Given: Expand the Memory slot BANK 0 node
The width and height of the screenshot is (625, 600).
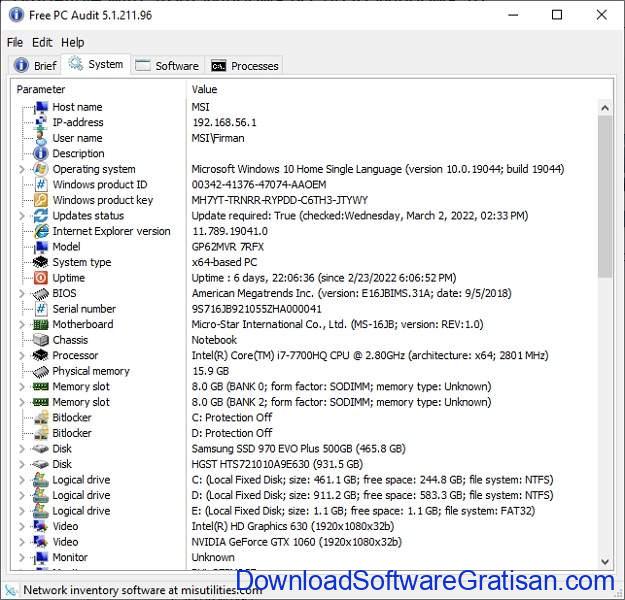Looking at the screenshot, I should click(x=22, y=387).
